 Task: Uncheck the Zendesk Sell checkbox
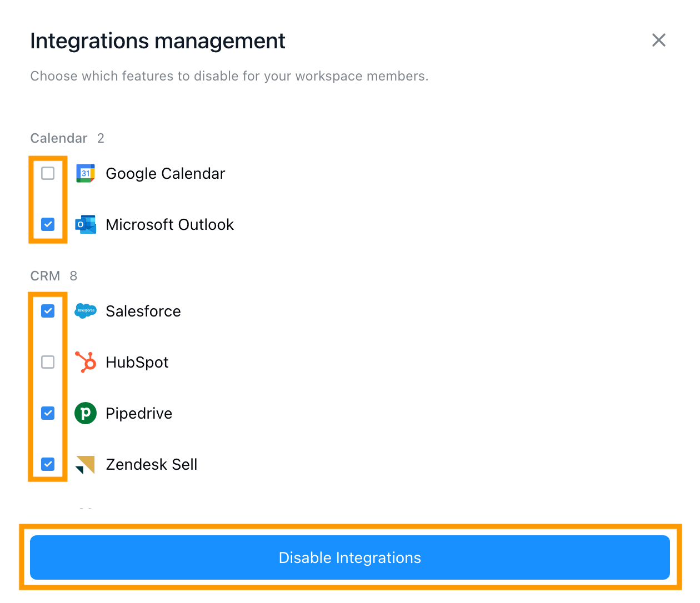pyautogui.click(x=48, y=464)
